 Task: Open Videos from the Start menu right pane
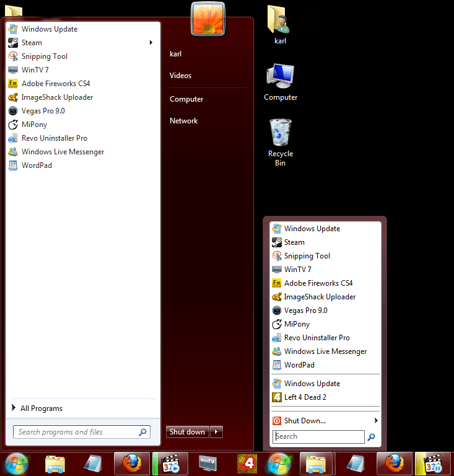pos(180,76)
